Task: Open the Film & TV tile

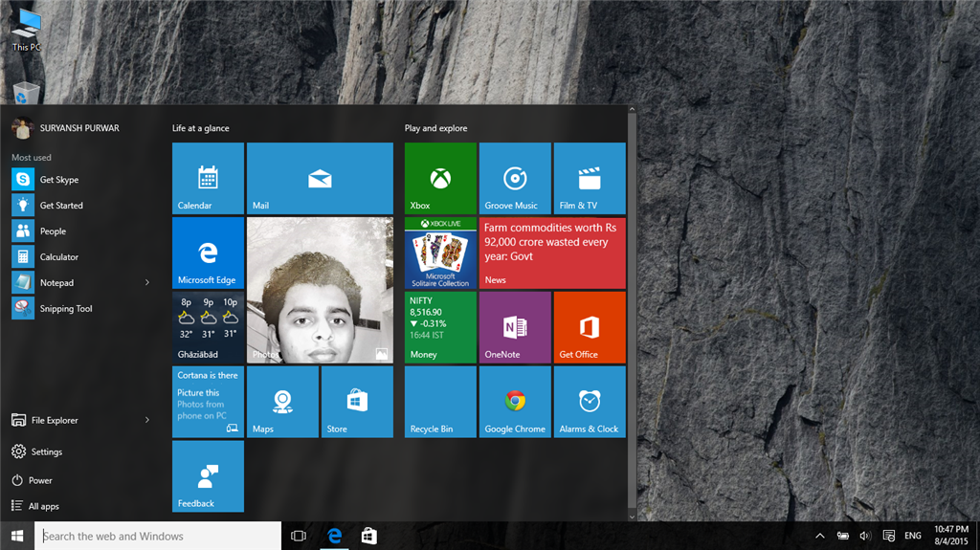Action: (x=590, y=178)
